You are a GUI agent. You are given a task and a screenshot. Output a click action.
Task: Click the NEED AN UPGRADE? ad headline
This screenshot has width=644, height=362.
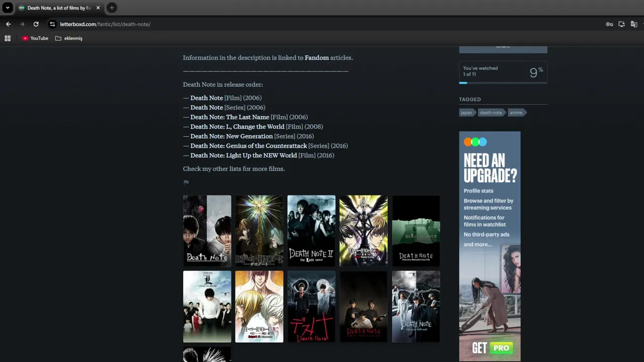pyautogui.click(x=490, y=168)
